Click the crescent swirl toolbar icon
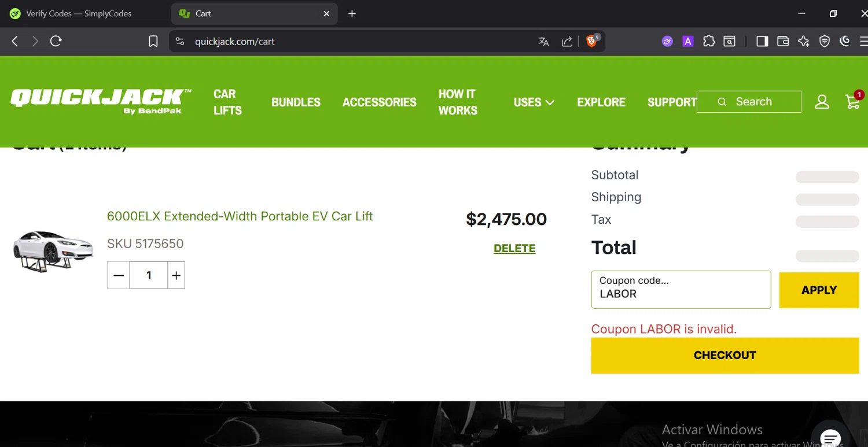The width and height of the screenshot is (868, 447). tap(845, 41)
